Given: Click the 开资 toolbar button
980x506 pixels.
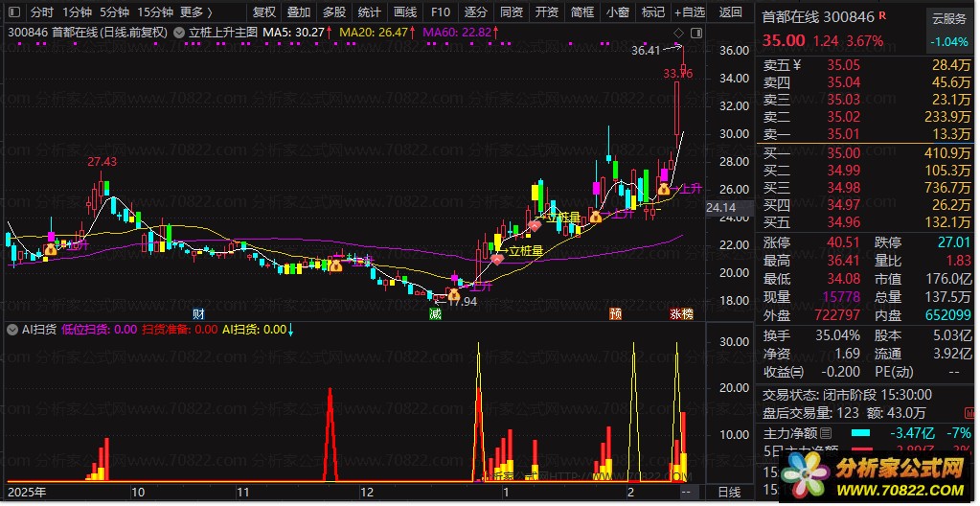Looking at the screenshot, I should pos(547,11).
